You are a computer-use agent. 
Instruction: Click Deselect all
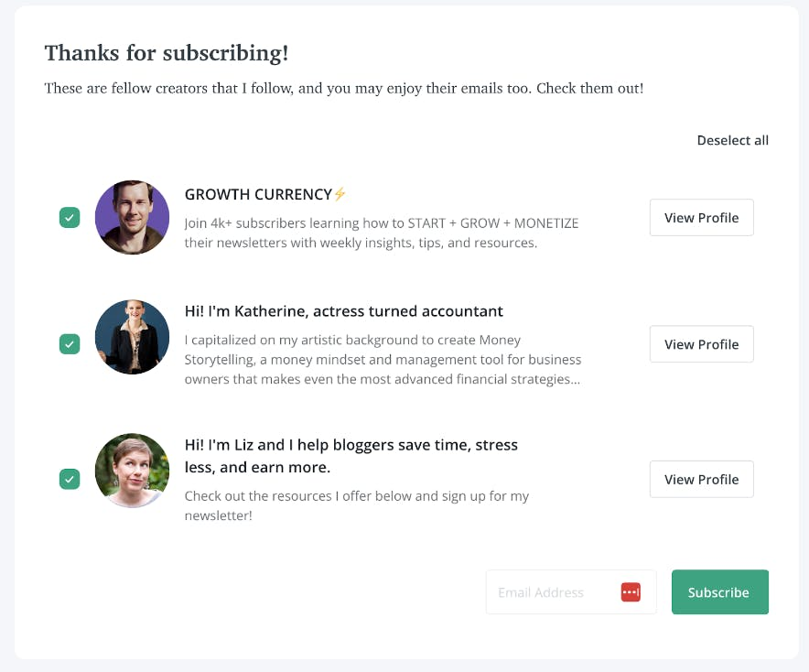732,140
